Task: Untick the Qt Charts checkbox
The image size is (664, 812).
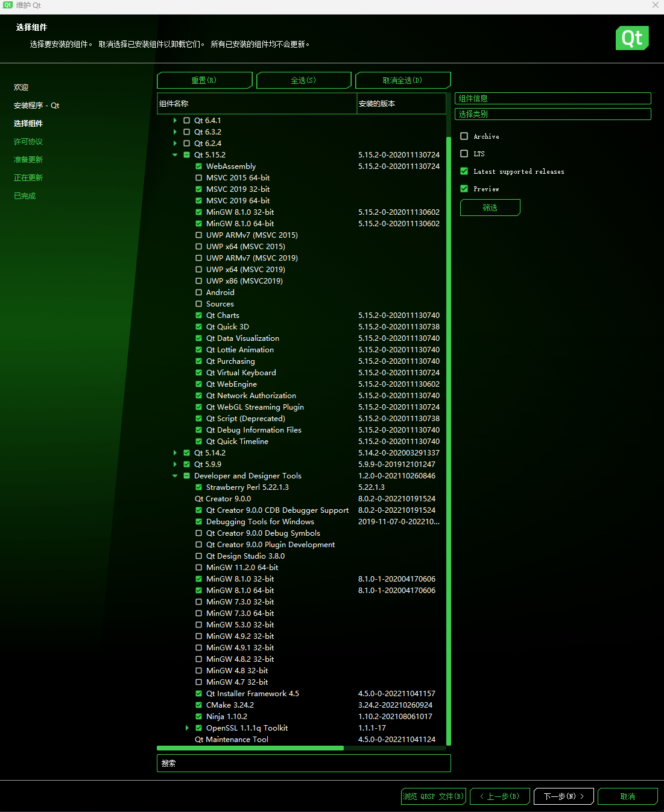Action: click(x=199, y=316)
